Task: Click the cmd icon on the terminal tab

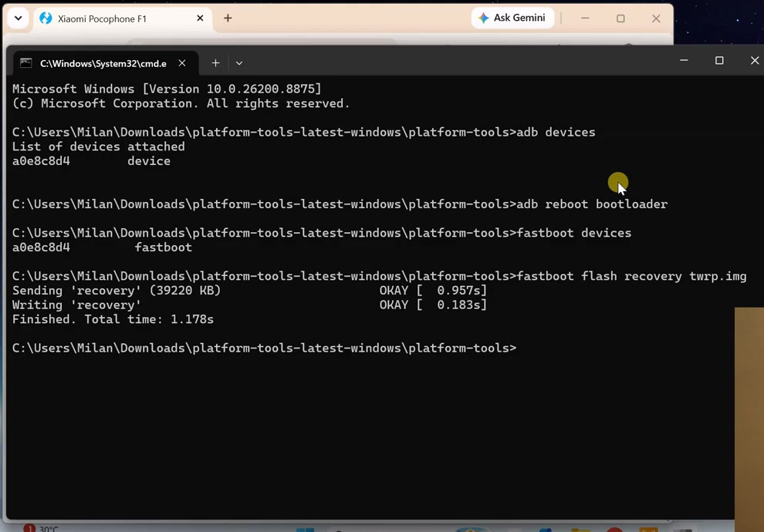Action: point(25,63)
